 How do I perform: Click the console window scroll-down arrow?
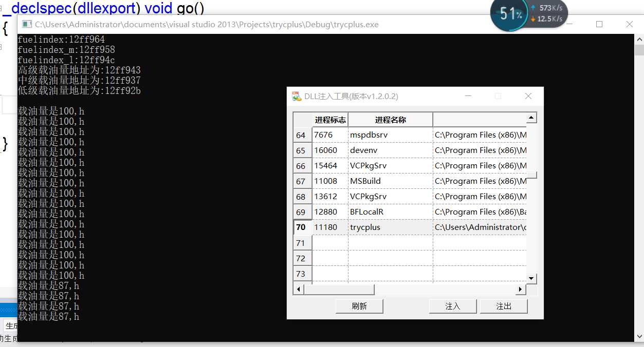[639, 337]
